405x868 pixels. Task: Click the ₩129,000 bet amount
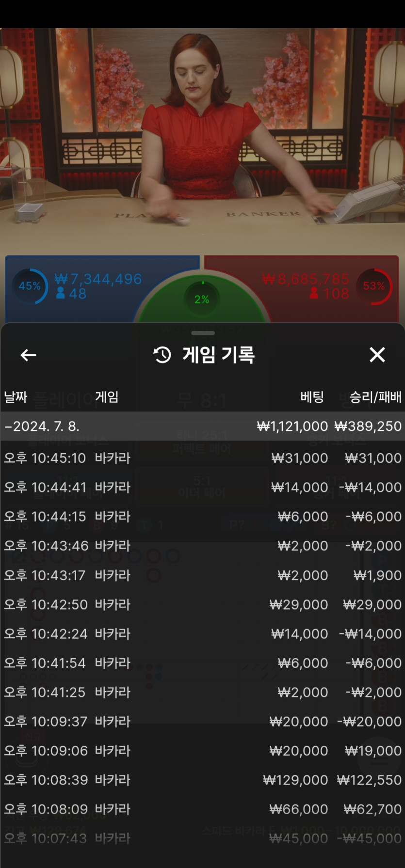click(x=295, y=780)
